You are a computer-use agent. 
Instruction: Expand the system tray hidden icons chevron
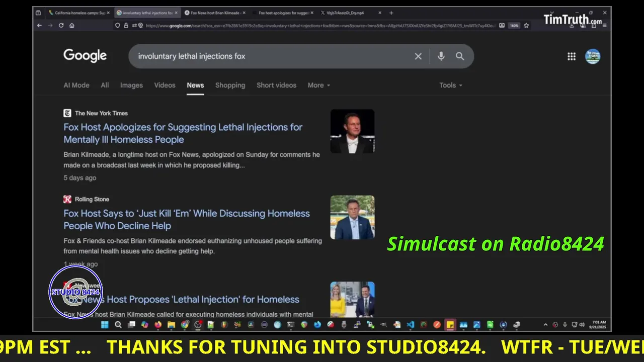[545, 325]
